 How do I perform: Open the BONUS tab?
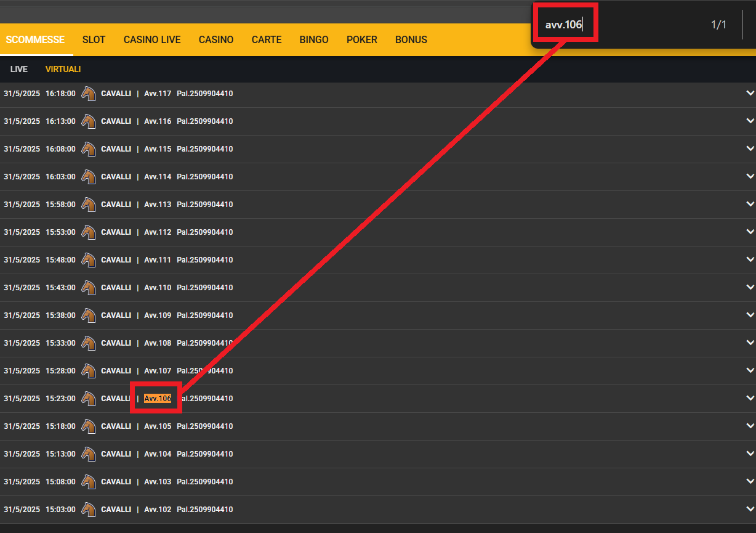(x=411, y=39)
